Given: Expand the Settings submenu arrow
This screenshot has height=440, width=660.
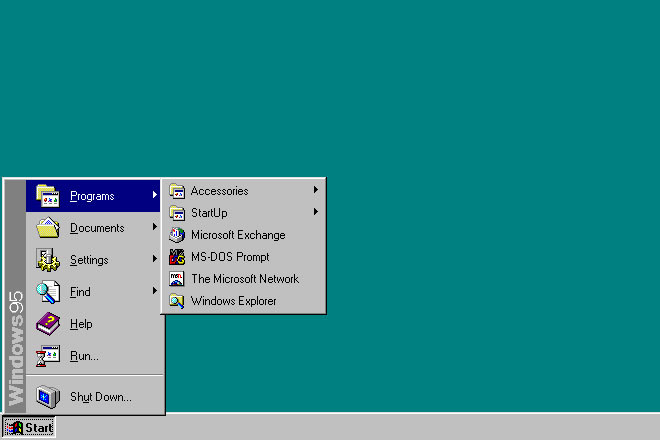Looking at the screenshot, I should [154, 259].
